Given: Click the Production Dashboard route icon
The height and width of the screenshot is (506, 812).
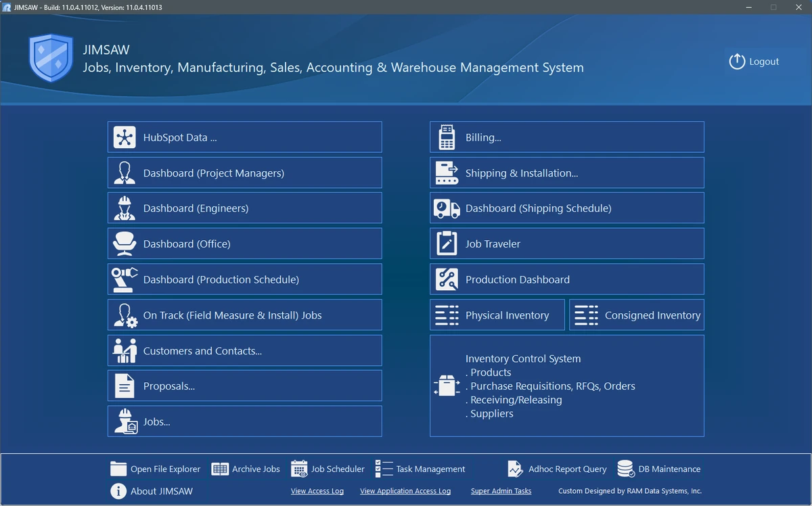Looking at the screenshot, I should [447, 279].
